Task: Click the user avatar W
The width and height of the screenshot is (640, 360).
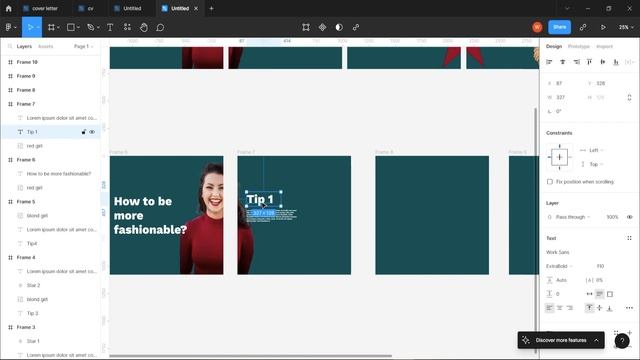Action: [537, 27]
